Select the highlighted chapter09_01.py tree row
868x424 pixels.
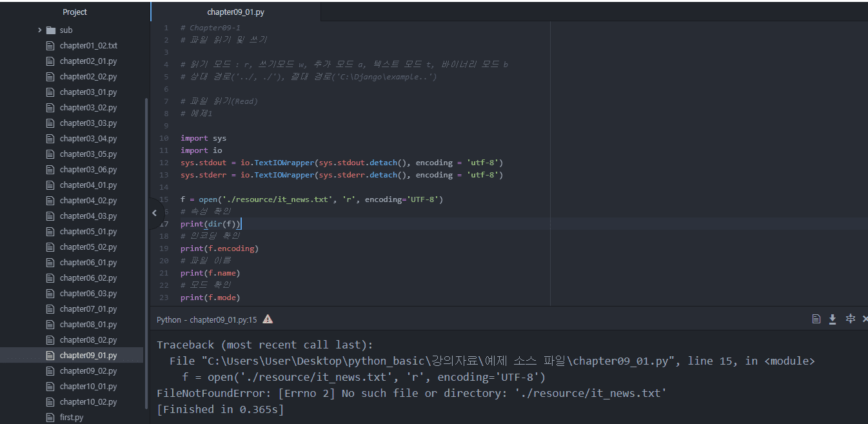point(72,356)
